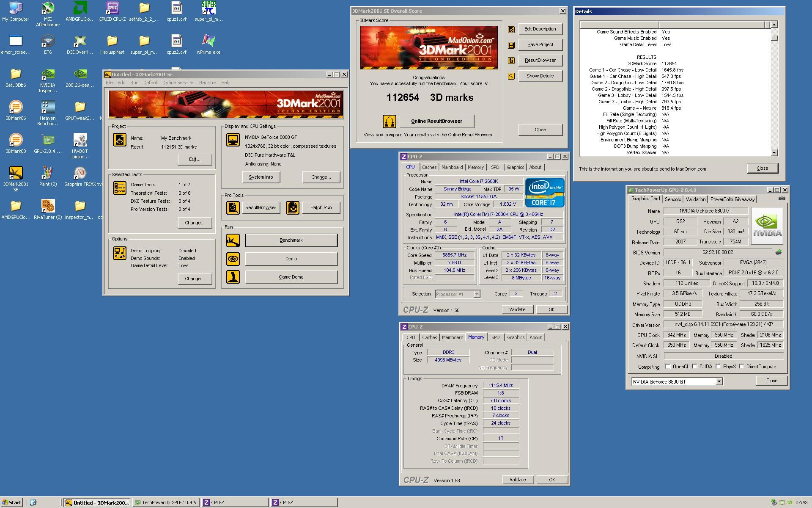This screenshot has width=812, height=508.
Task: Toggle the OpenCL checkbox in GPU-Z
Action: click(668, 367)
